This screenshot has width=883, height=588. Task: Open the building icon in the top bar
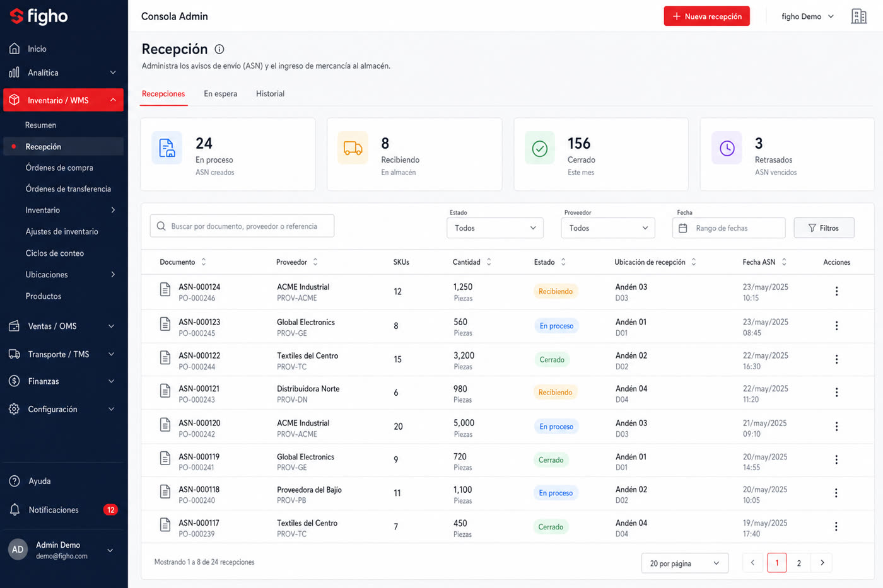coord(858,16)
